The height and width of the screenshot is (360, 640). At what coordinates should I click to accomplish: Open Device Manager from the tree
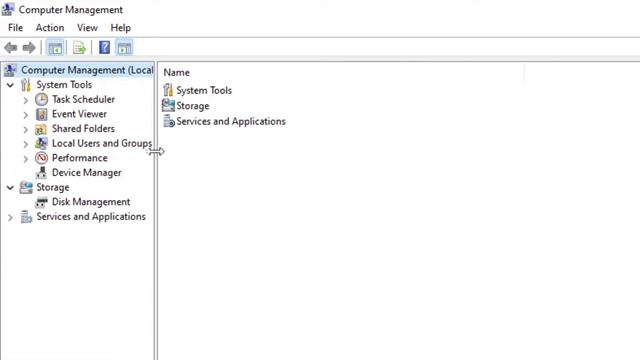point(87,173)
